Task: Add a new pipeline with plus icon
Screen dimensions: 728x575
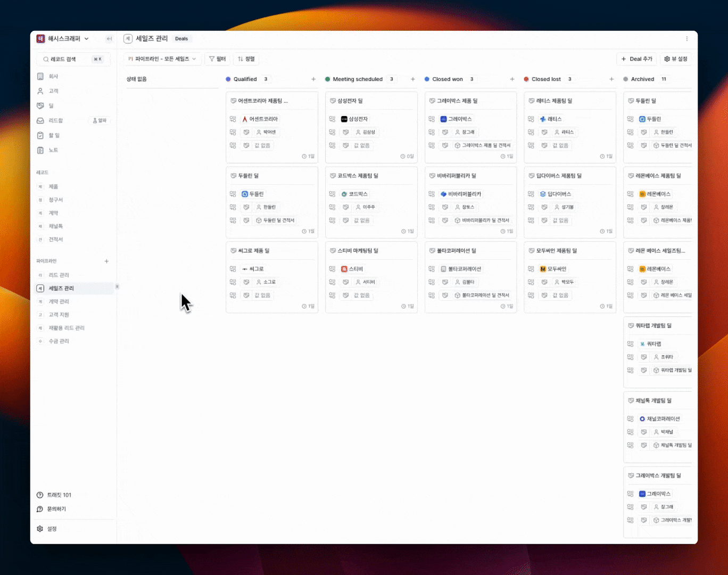Action: coord(106,261)
